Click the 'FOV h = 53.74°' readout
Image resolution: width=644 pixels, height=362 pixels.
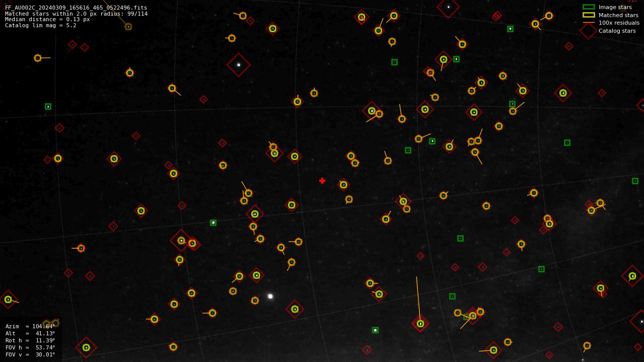[30, 347]
